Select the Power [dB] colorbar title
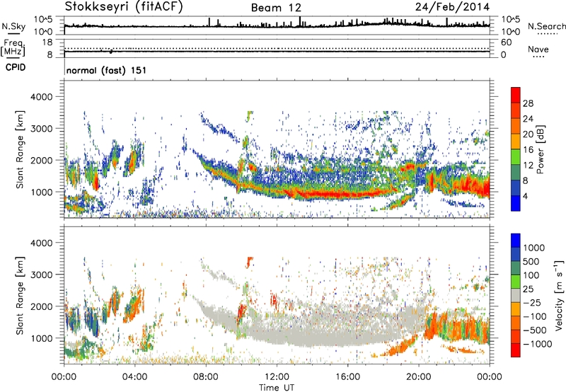This screenshot has width=566, height=392. (540, 149)
